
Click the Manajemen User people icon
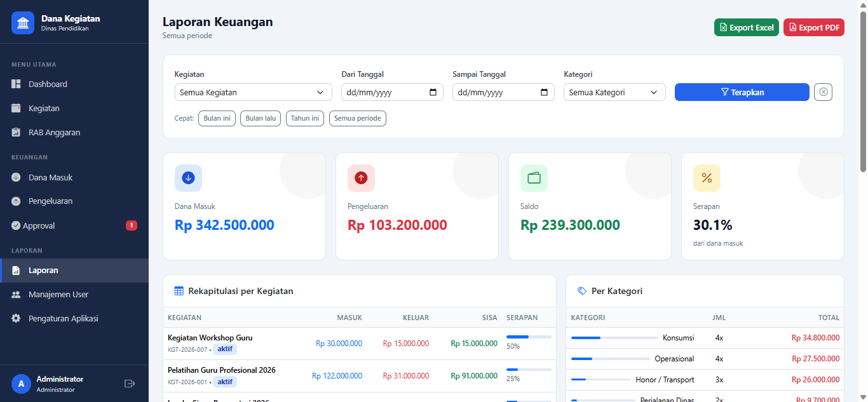pyautogui.click(x=16, y=295)
